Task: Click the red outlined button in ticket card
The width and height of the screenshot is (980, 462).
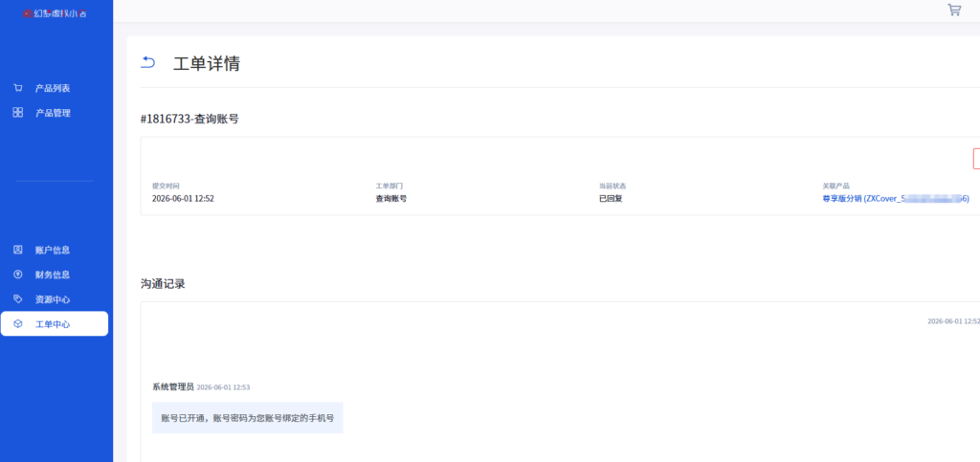Action: (x=976, y=159)
